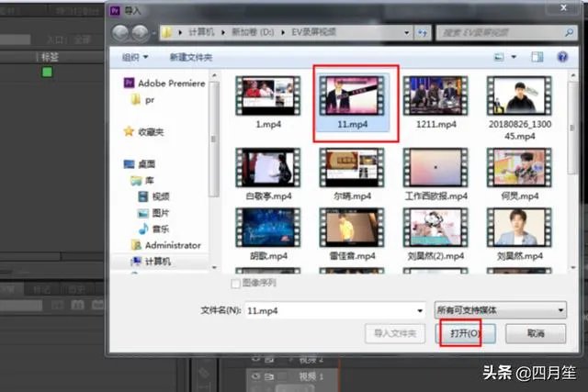The height and width of the screenshot is (392, 588).
Task: Select Administrator in navigation pane
Action: pos(165,245)
